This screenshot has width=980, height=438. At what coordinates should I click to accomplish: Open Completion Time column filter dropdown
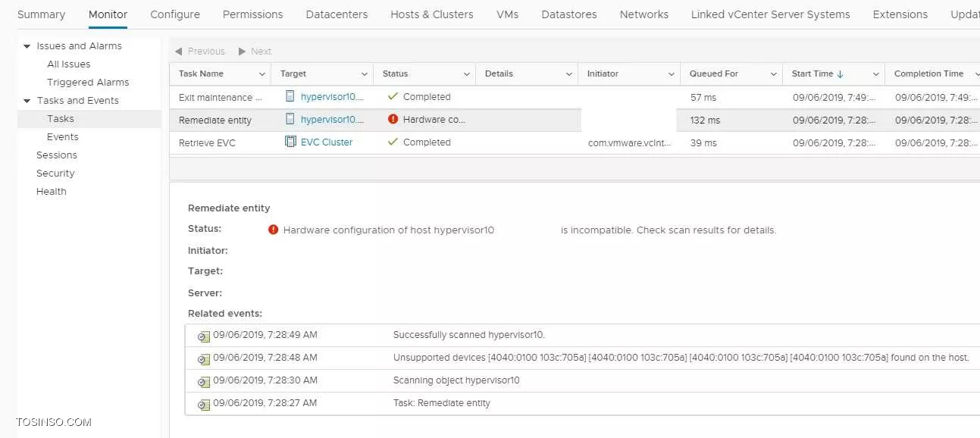[x=975, y=74]
